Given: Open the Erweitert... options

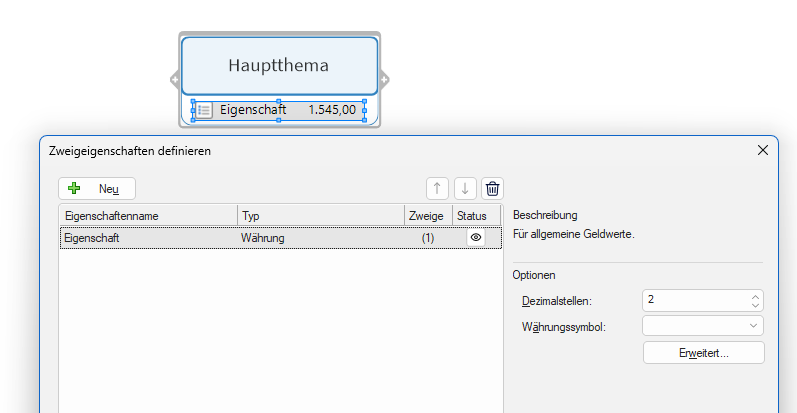Looking at the screenshot, I should pyautogui.click(x=703, y=353).
